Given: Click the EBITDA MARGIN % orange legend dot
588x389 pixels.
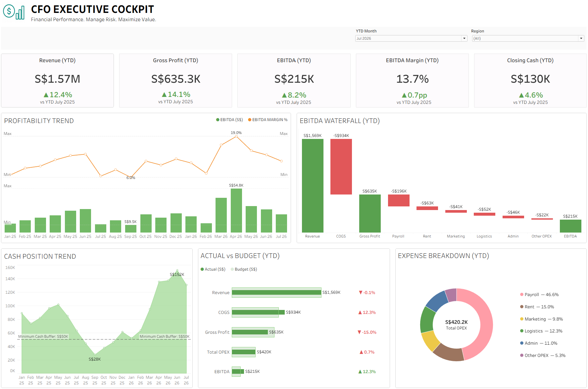Looking at the screenshot, I should [250, 120].
